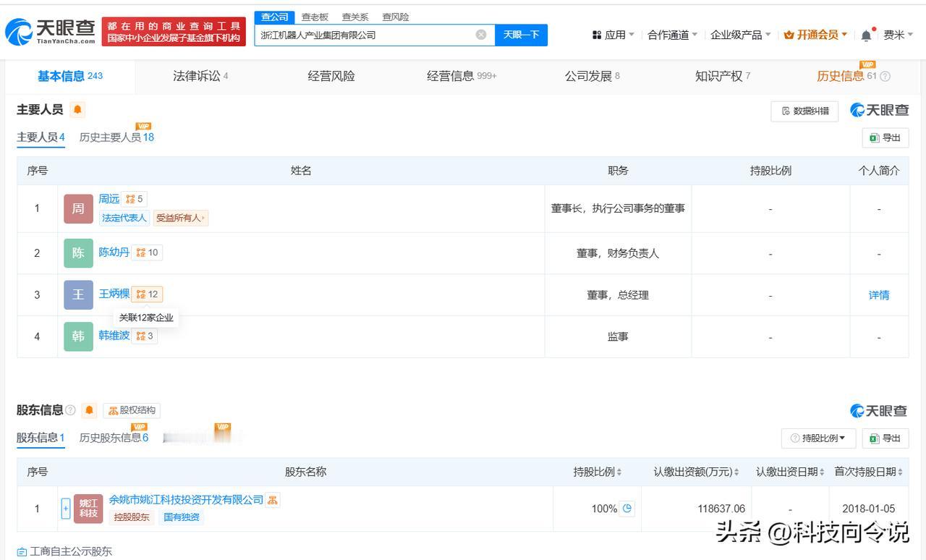Export the 股东信息 table with 导出

885,438
